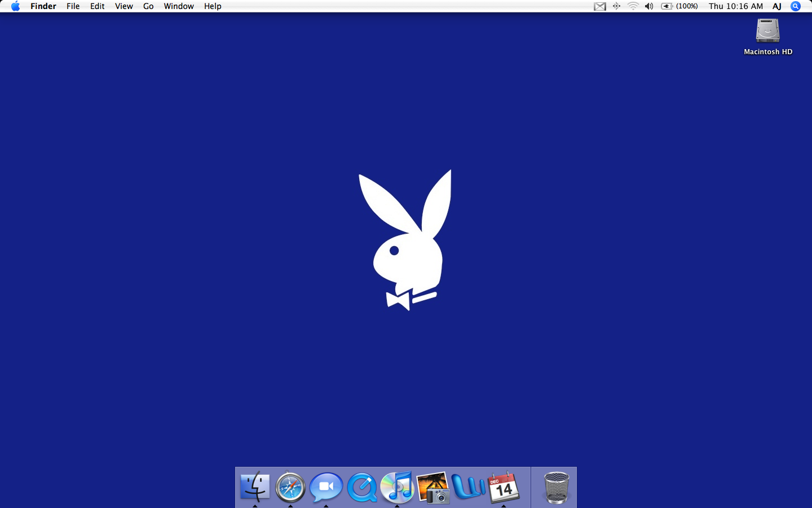Open iTunes from the Dock
The image size is (812, 508).
coord(397,487)
